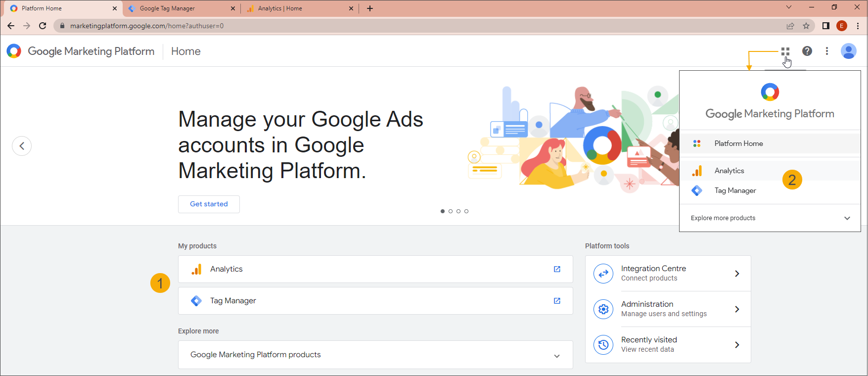Open Analytics external link icon in My products
This screenshot has width=868, height=376.
point(557,269)
